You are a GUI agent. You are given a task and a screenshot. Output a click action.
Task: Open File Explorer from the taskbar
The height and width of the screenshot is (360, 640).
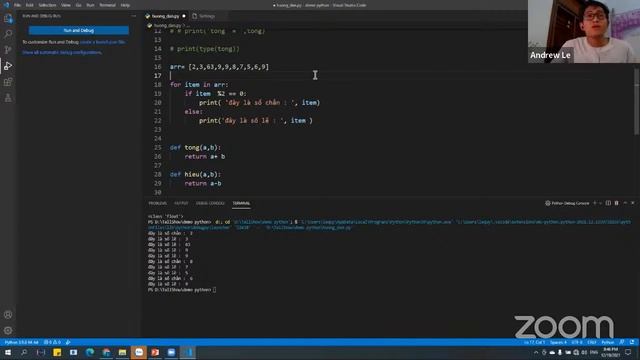click(122, 352)
